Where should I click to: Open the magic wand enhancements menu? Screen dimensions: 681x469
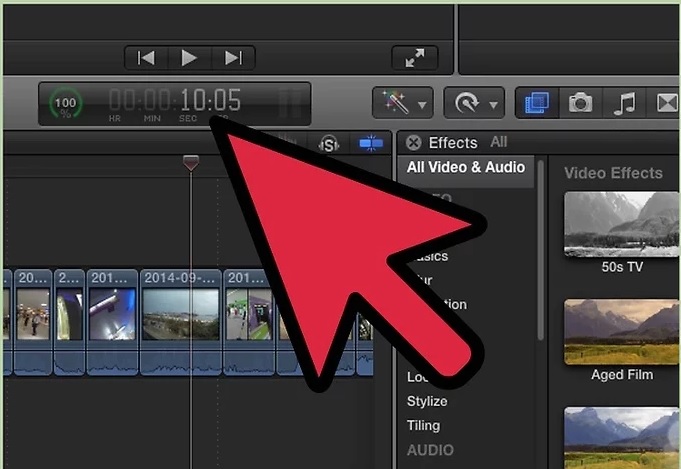tap(403, 103)
